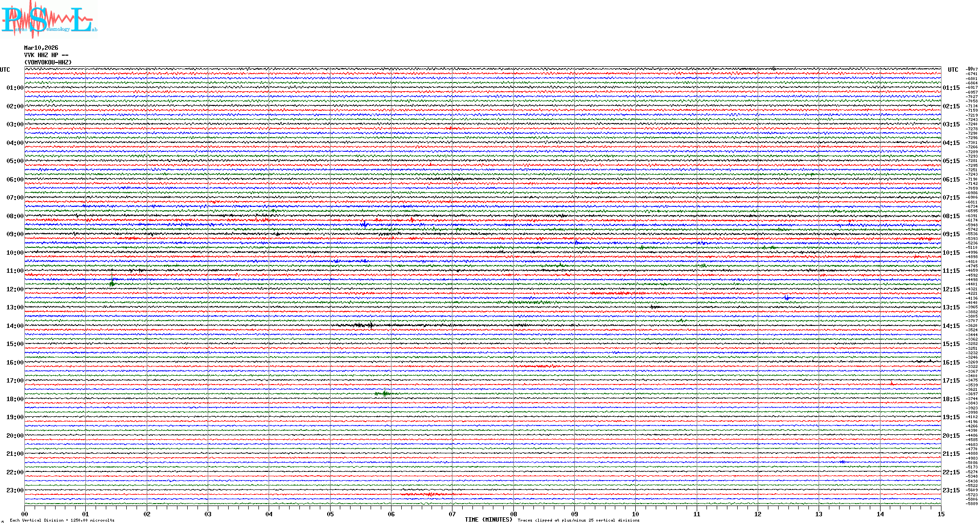The image size is (980, 527).
Task: Click the PSL seismology lab logo
Action: (48, 20)
